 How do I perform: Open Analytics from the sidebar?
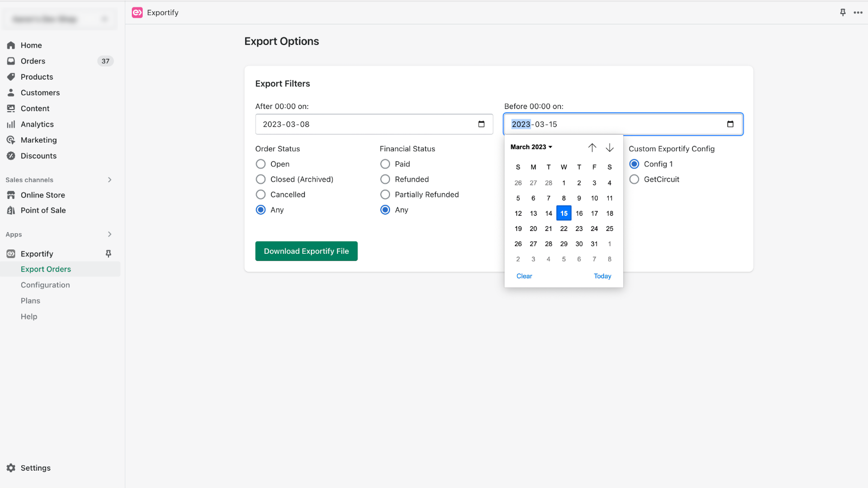[12, 124]
